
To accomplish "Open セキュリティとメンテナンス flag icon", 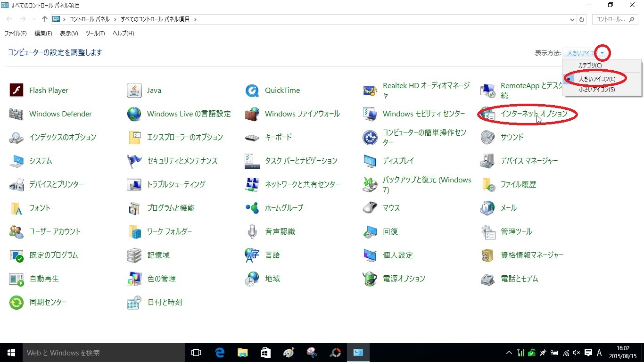I will [134, 161].
